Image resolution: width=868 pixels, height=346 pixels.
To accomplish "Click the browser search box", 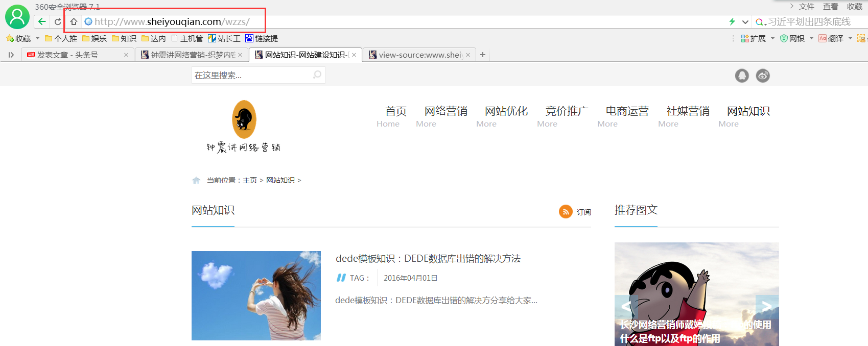I will [811, 21].
